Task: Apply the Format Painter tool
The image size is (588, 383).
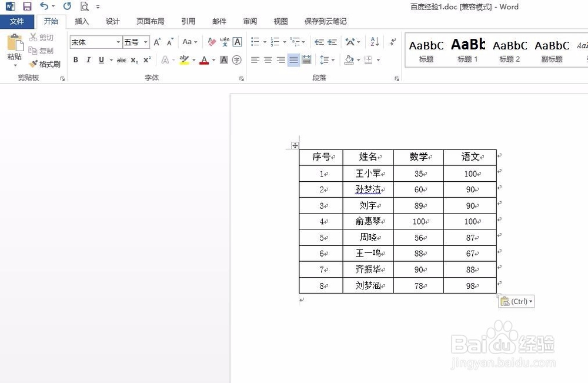Action: tap(45, 64)
